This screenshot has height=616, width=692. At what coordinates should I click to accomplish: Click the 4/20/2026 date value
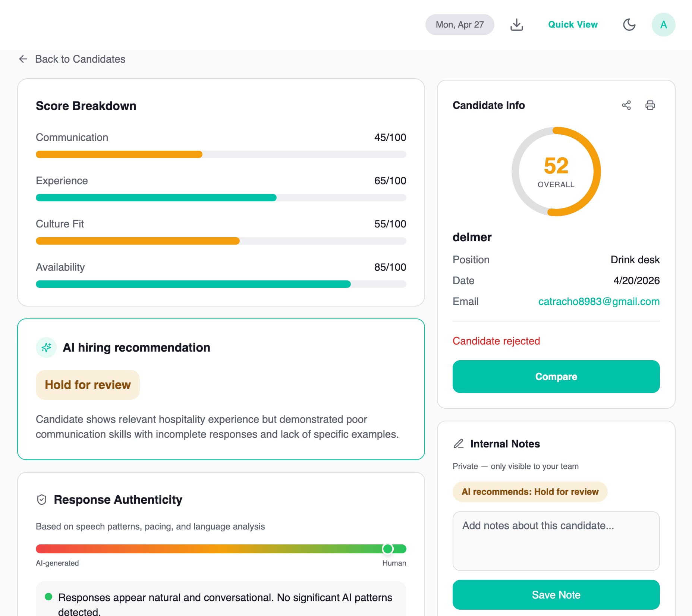click(636, 280)
